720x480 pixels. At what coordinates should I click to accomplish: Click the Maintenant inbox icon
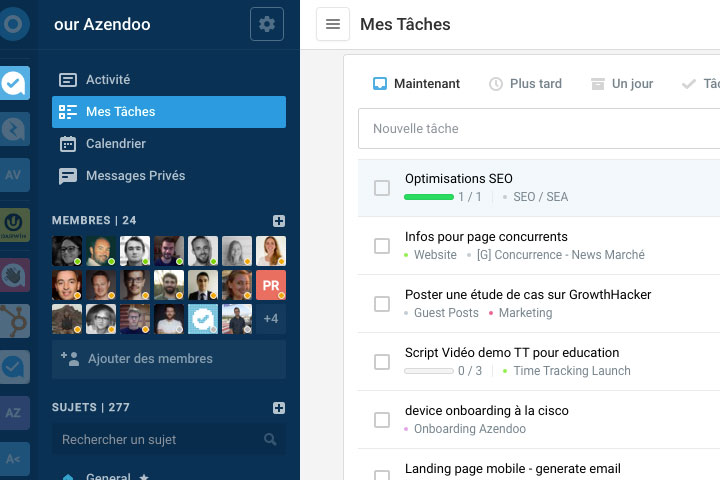[380, 84]
